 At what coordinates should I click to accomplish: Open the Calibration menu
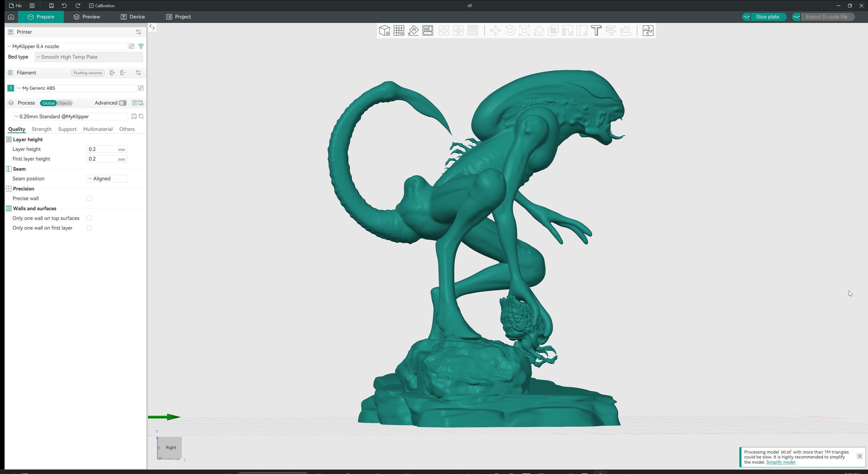point(102,6)
